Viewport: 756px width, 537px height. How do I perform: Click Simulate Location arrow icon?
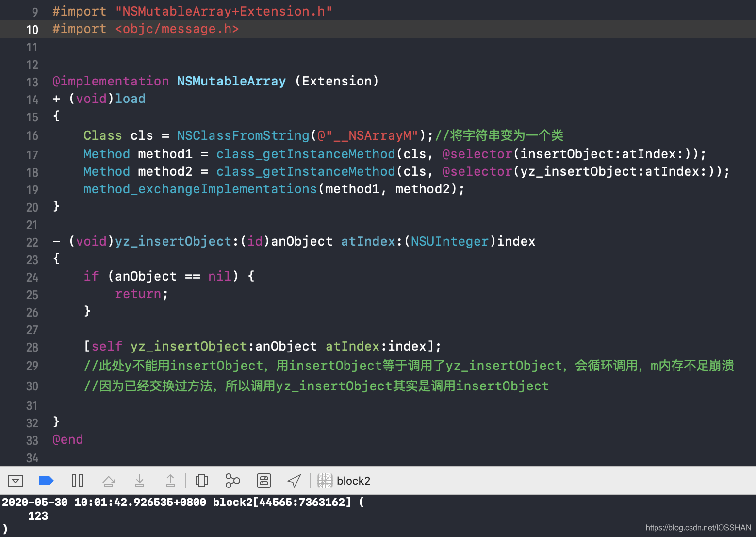(x=294, y=481)
